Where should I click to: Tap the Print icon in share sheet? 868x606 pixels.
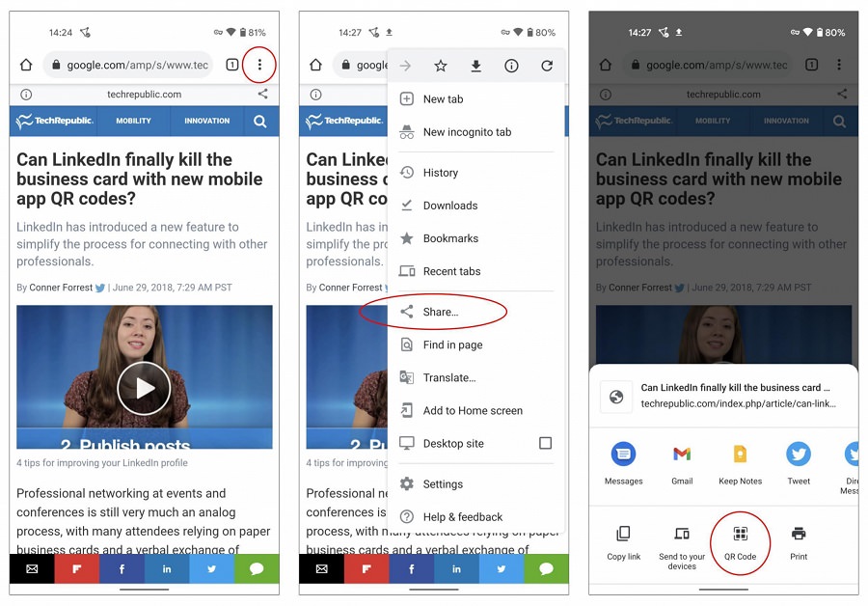(x=799, y=543)
